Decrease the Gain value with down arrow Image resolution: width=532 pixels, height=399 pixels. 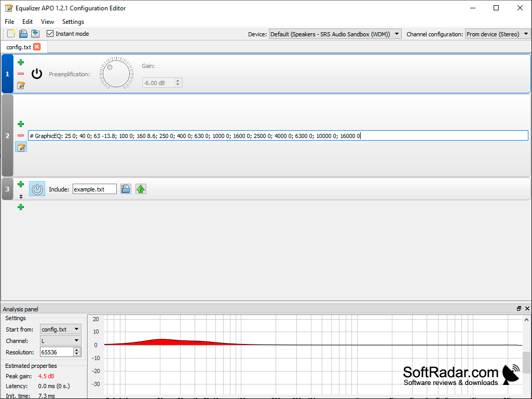point(178,85)
